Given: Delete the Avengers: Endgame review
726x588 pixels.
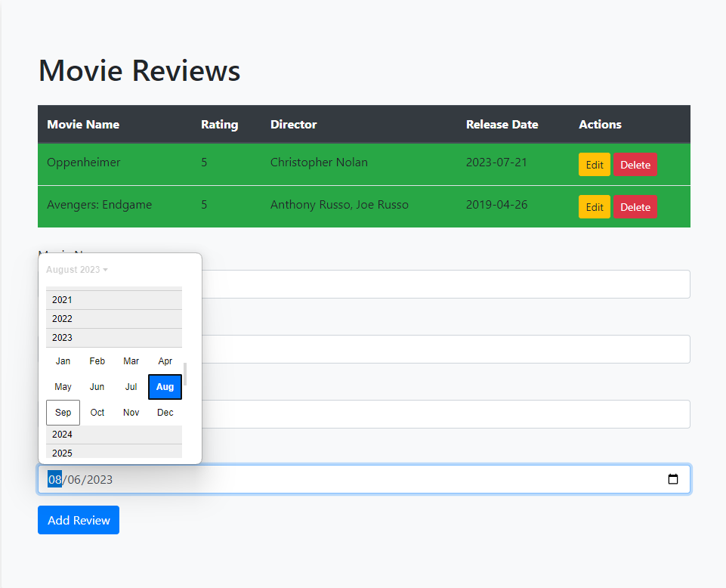Looking at the screenshot, I should click(635, 206).
